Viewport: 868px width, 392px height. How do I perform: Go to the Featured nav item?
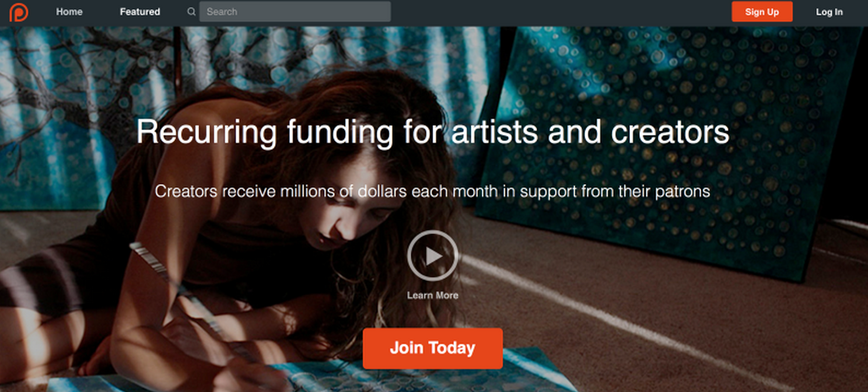[140, 12]
